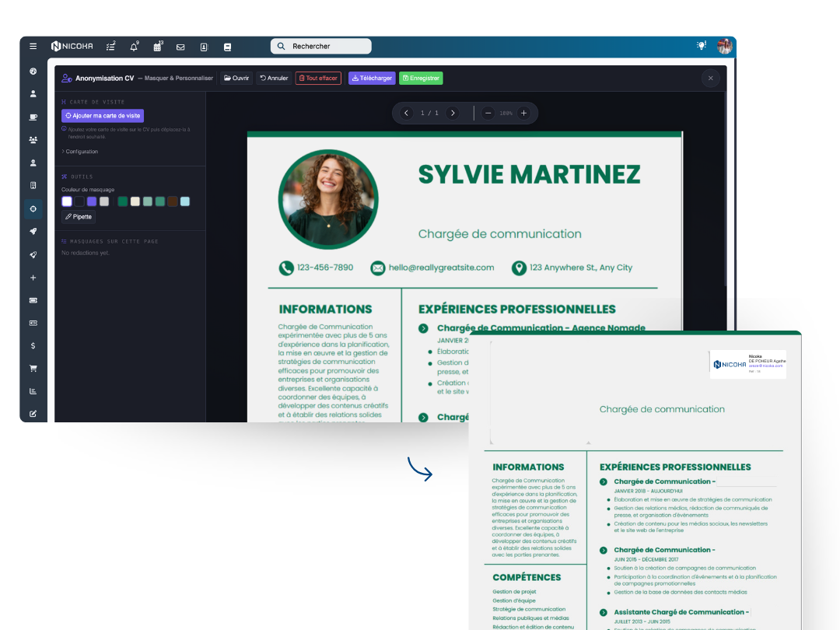Select the light blue masking color swatch
The image size is (840, 630).
pyautogui.click(x=184, y=201)
